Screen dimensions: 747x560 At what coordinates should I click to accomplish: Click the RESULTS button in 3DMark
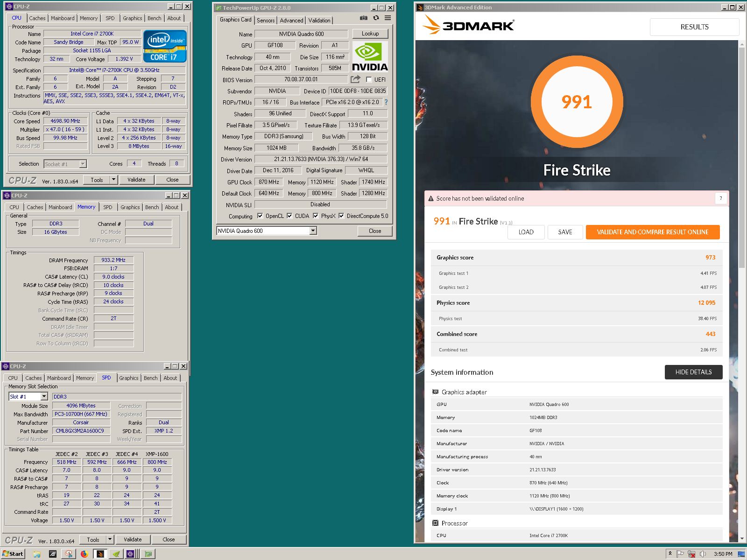pyautogui.click(x=694, y=27)
